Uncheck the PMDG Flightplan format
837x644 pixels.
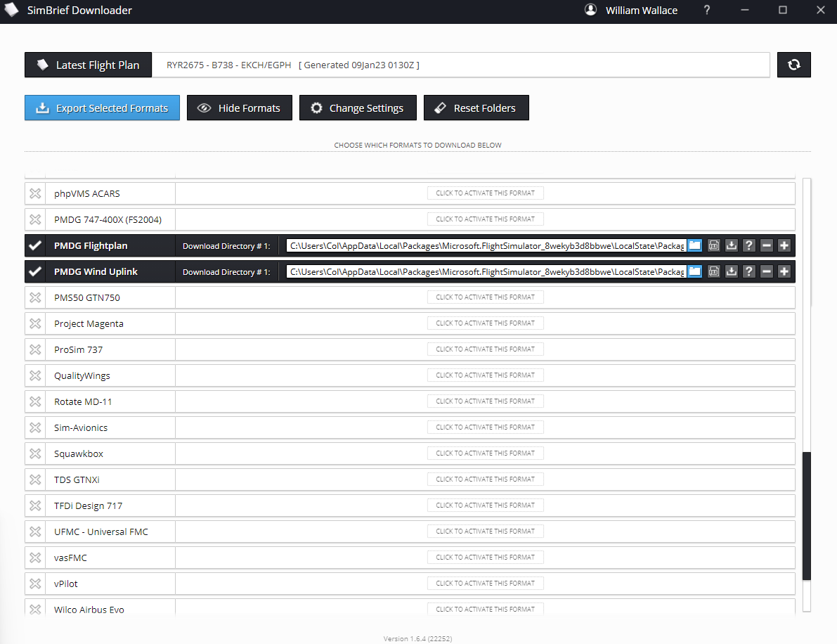(35, 245)
